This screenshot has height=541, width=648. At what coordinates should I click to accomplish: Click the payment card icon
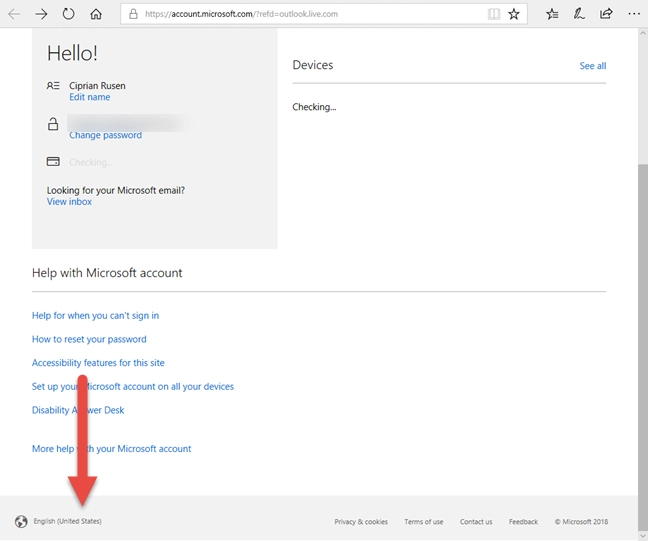click(53, 161)
